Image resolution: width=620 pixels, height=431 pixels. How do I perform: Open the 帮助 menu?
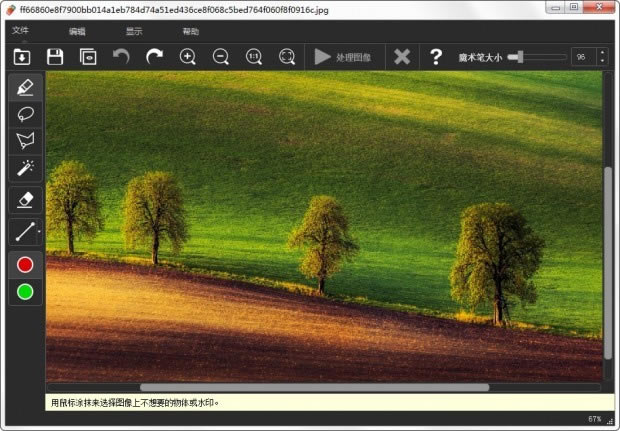(191, 31)
